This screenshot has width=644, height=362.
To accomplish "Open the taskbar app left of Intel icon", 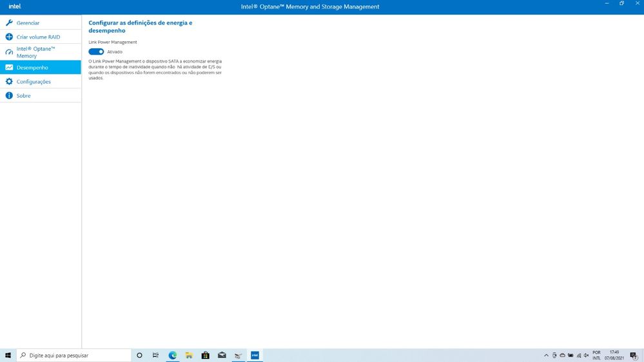I will pos(239,356).
